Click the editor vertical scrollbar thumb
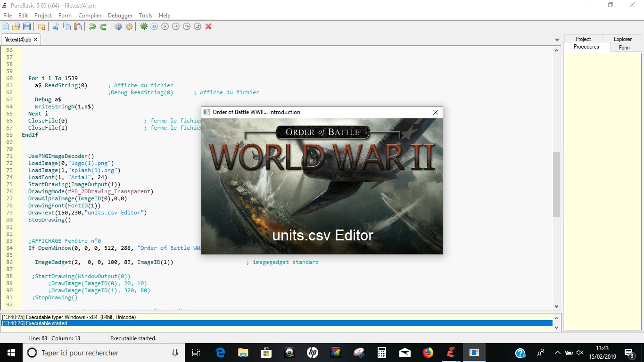 click(x=556, y=184)
